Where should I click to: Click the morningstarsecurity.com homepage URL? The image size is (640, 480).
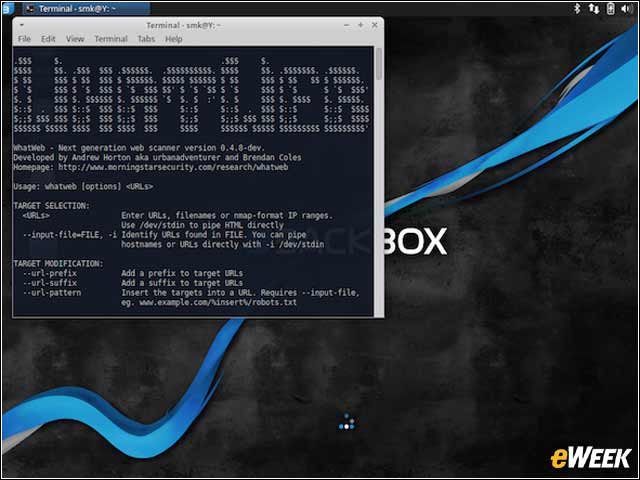point(173,167)
